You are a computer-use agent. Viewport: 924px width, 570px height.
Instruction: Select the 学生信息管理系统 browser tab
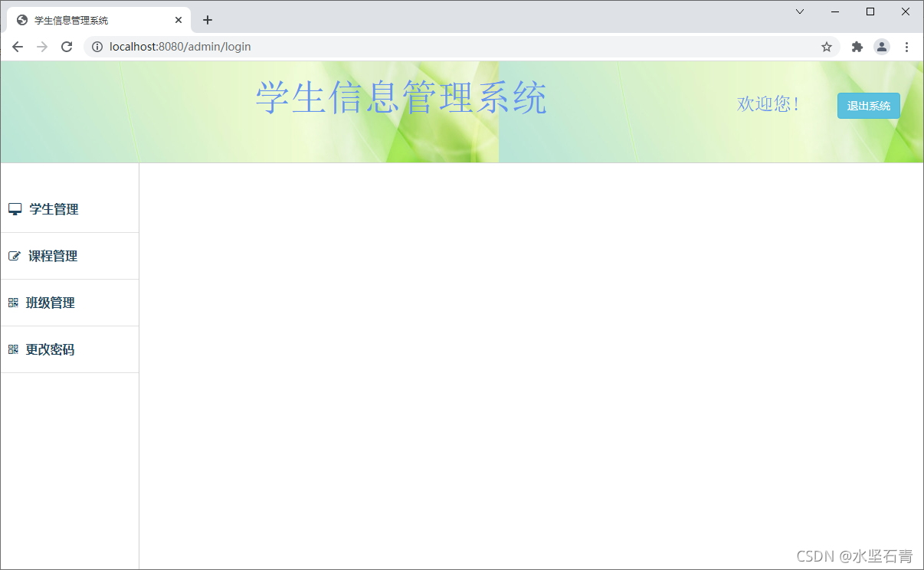[99, 20]
